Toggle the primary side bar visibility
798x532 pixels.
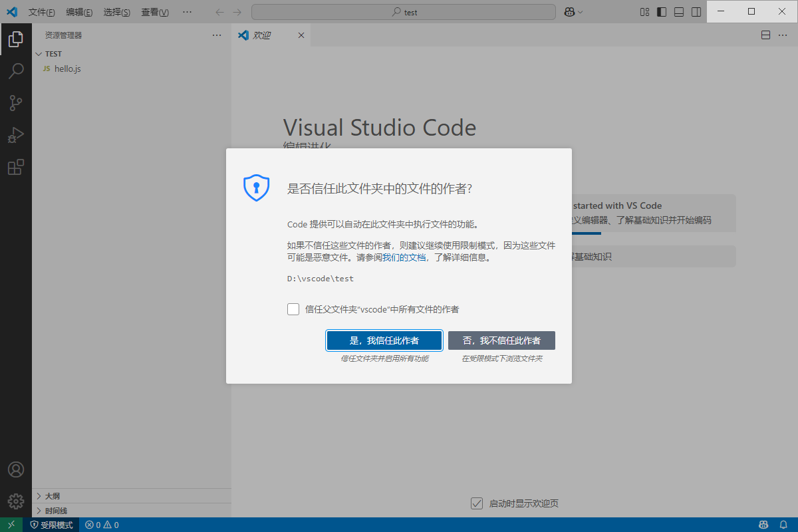click(662, 12)
